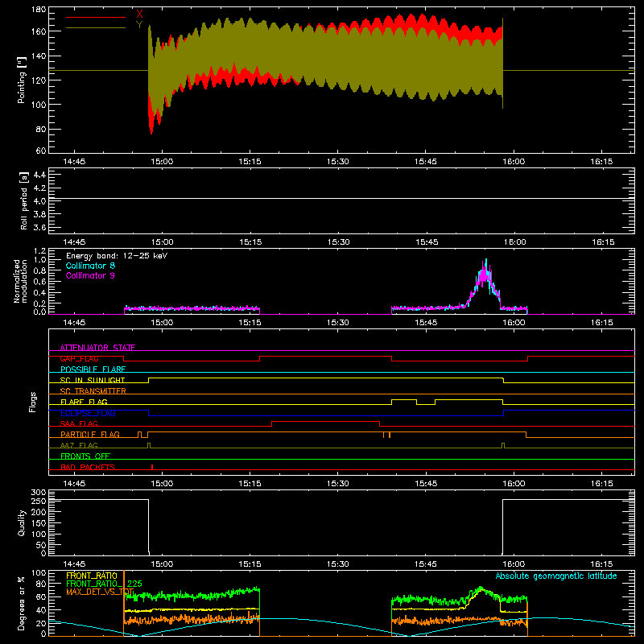Select the Pointing axis title
Image resolution: width=644 pixels, height=644 pixels.
pyautogui.click(x=22, y=80)
